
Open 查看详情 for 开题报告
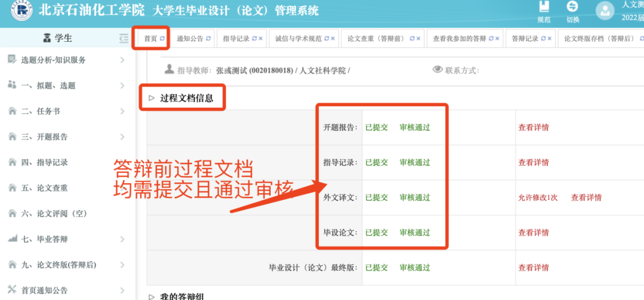click(x=533, y=127)
